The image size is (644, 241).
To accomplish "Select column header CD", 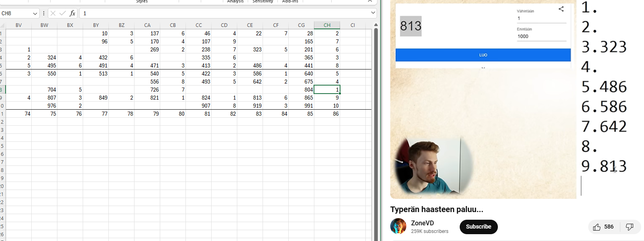I will click(x=224, y=25).
